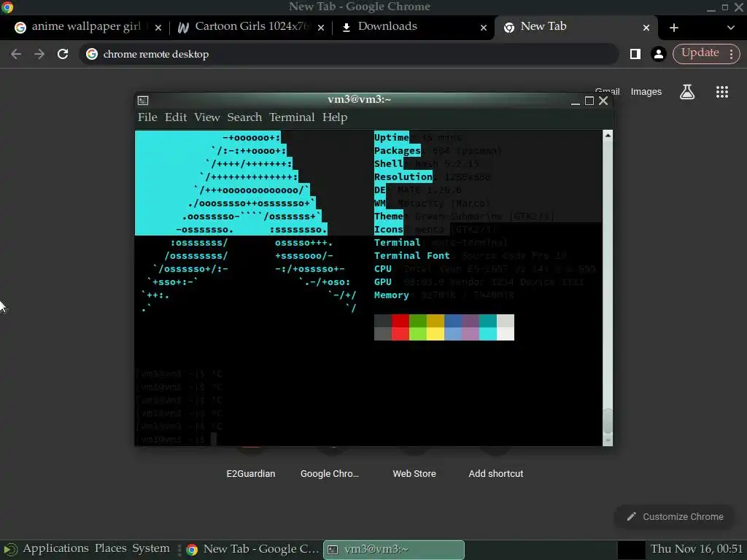This screenshot has width=747, height=560.
Task: Click the cyan color block in neofetch palette
Action: point(488,327)
